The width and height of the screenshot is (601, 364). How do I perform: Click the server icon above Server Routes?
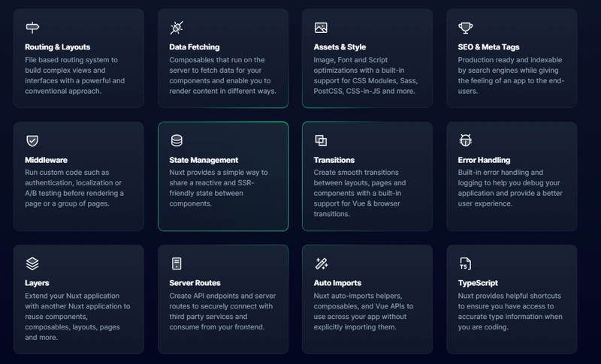tap(177, 263)
